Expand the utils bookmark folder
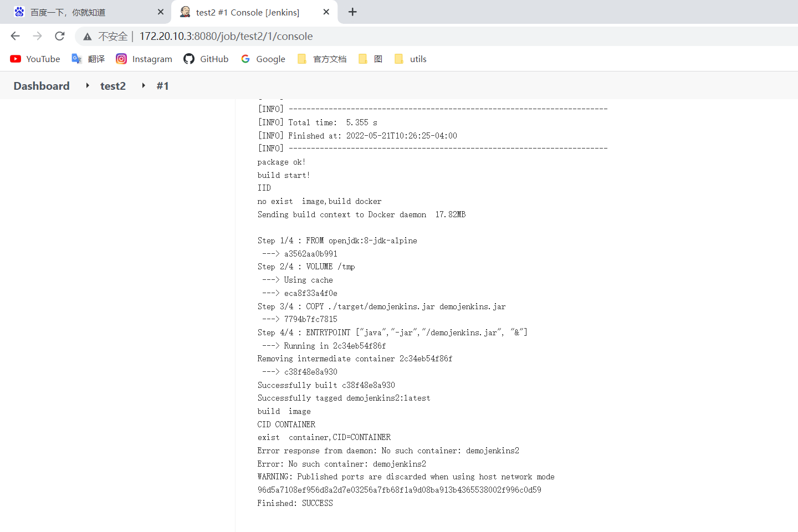 point(410,59)
